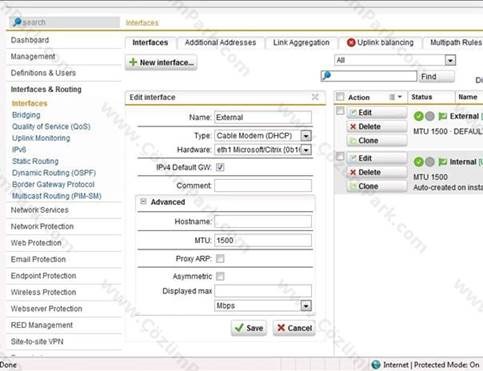Click the Internet globe icon in status bar
483x371 pixels.
pos(376,365)
